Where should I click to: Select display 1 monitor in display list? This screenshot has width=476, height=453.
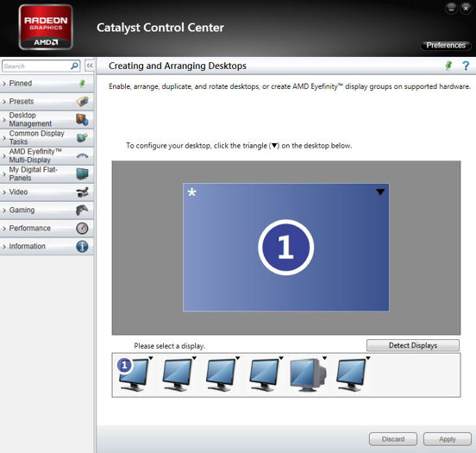pyautogui.click(x=133, y=374)
